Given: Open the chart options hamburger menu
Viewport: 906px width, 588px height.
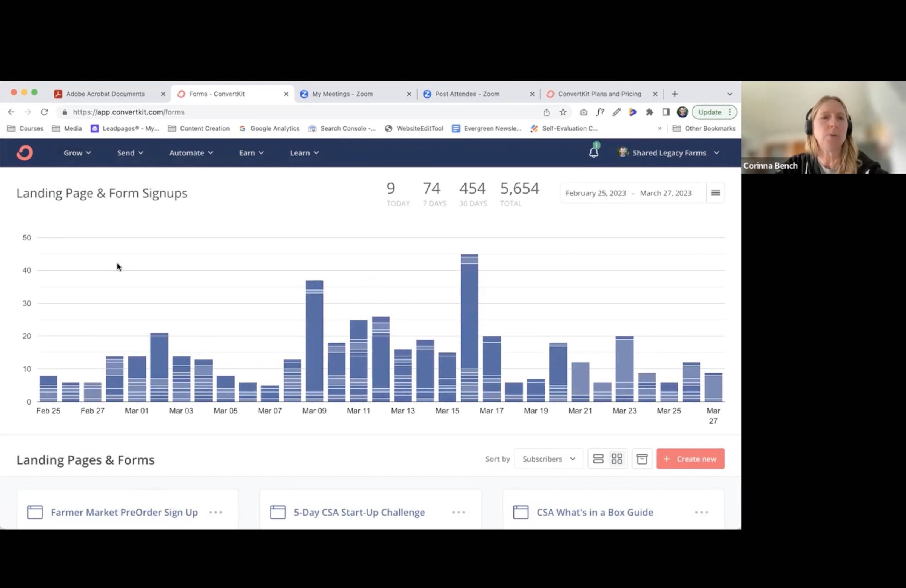Looking at the screenshot, I should click(x=715, y=193).
